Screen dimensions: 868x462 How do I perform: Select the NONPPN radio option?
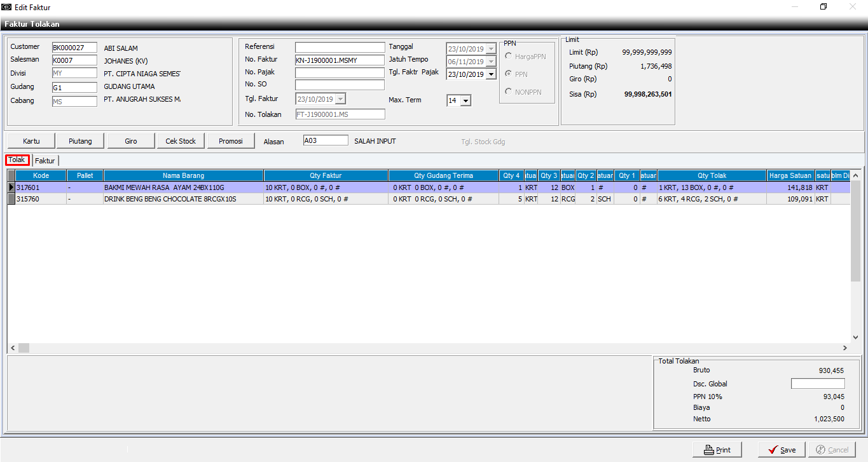pyautogui.click(x=509, y=92)
